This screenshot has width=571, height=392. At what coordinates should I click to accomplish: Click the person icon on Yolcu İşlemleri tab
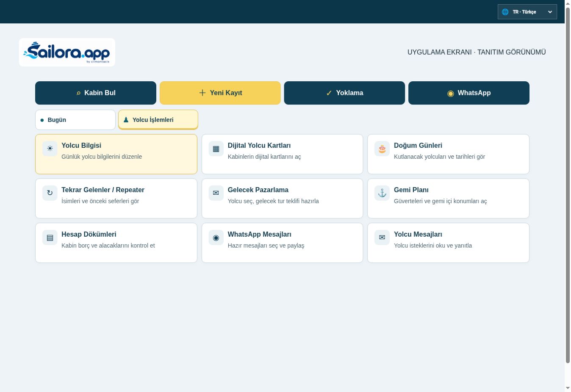click(126, 120)
